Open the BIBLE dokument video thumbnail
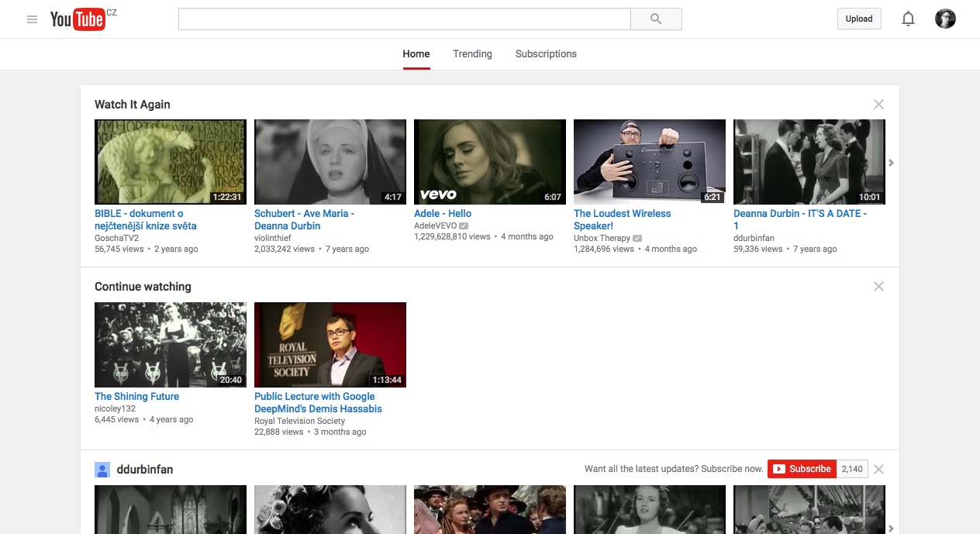Viewport: 980px width, 534px height. tap(171, 162)
